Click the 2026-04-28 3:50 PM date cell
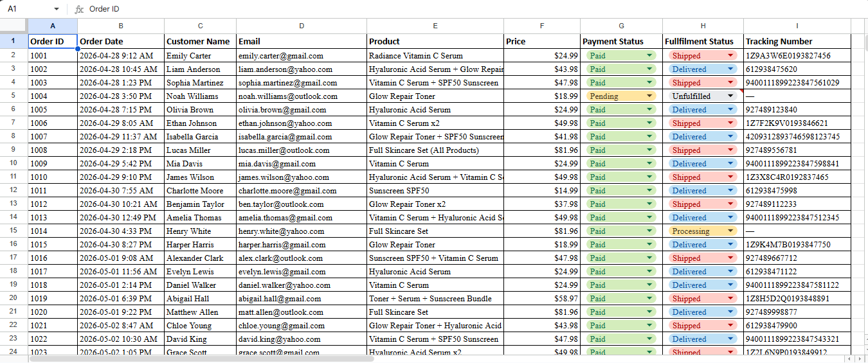This screenshot has width=868, height=363. pyautogui.click(x=121, y=96)
